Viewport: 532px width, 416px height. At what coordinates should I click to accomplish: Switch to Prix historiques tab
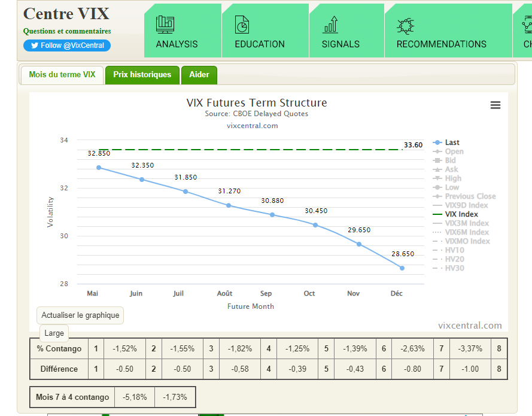point(142,75)
